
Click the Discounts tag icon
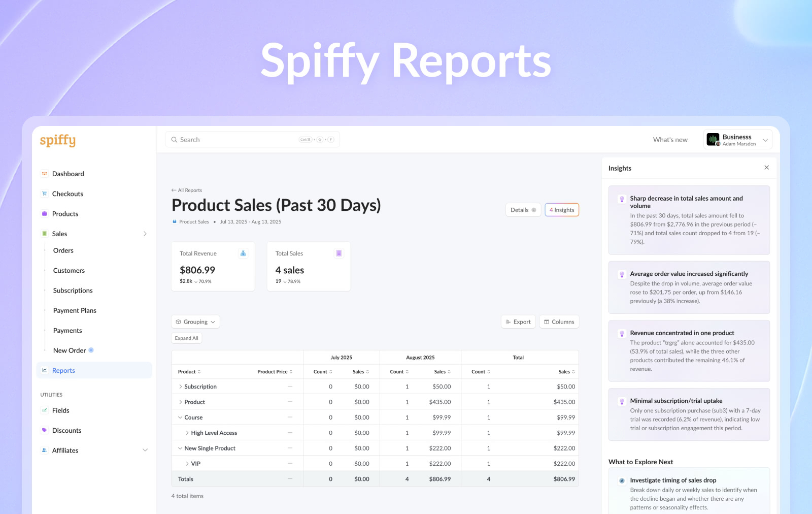(45, 430)
